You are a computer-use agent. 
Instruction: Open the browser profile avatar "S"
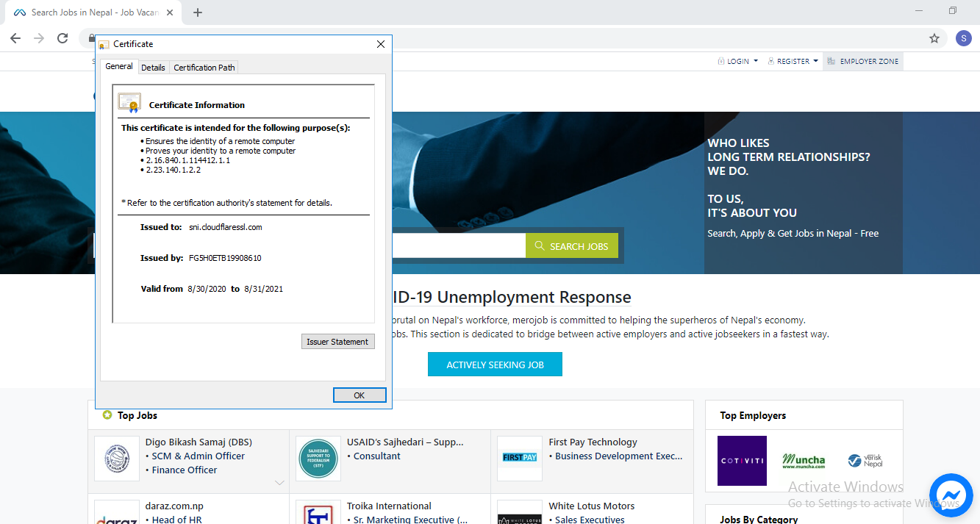pos(963,38)
